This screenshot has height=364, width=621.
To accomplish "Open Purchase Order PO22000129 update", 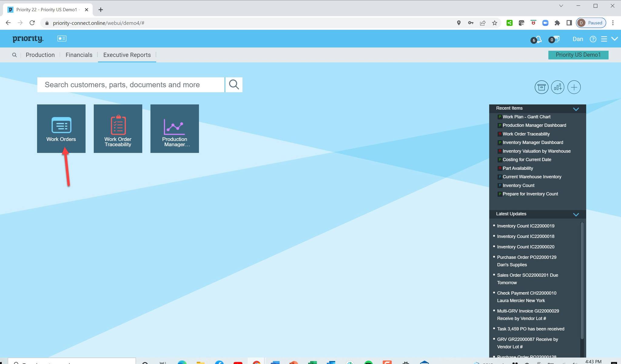I will click(527, 261).
